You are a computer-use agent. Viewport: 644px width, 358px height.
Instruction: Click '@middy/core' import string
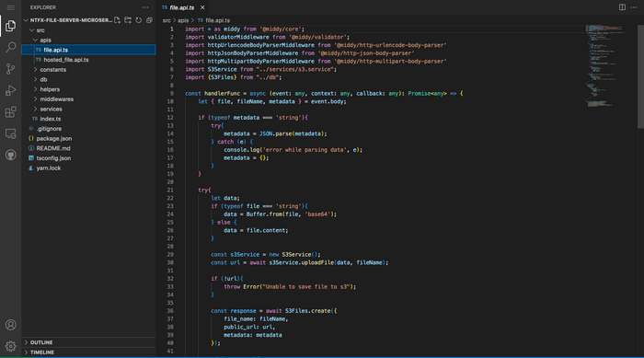280,29
